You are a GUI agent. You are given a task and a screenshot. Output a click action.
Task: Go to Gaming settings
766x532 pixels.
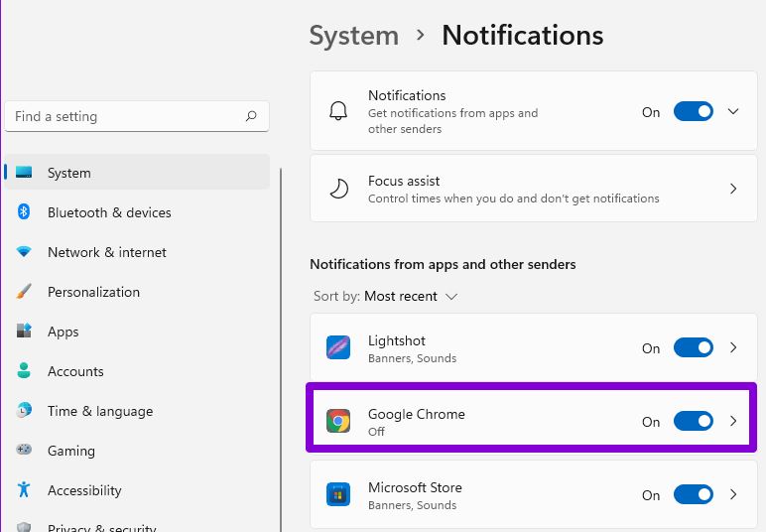pyautogui.click(x=137, y=450)
